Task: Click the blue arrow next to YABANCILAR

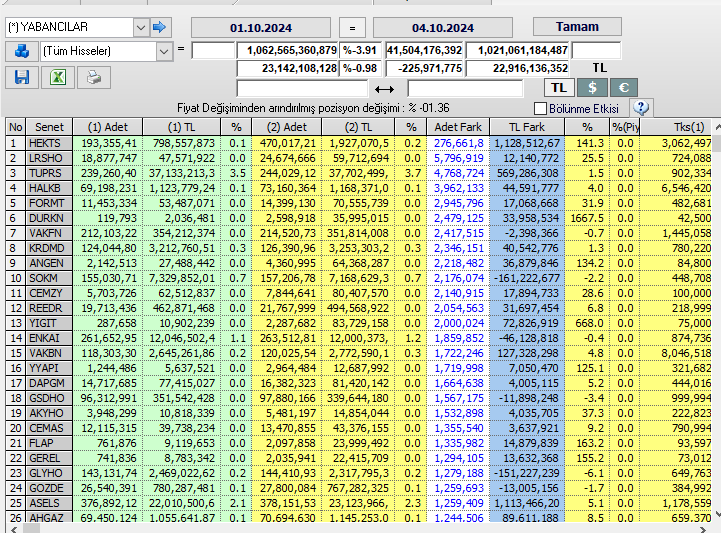Action: [x=160, y=27]
